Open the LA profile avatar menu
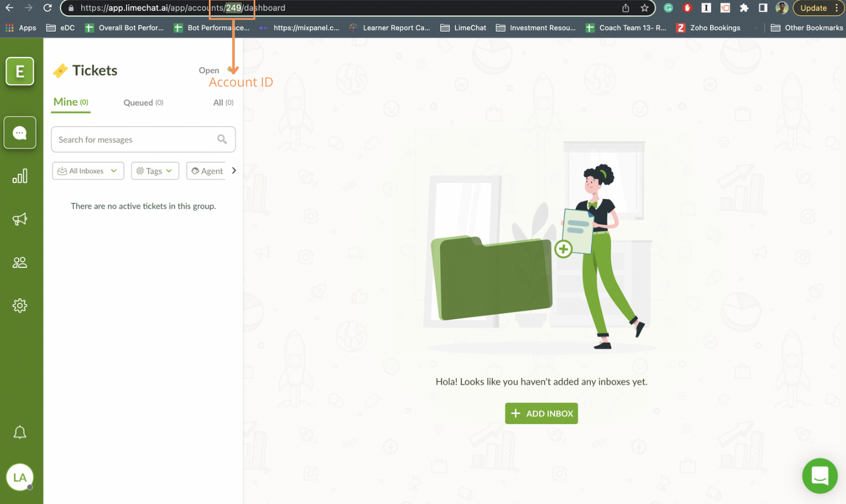 pyautogui.click(x=20, y=477)
